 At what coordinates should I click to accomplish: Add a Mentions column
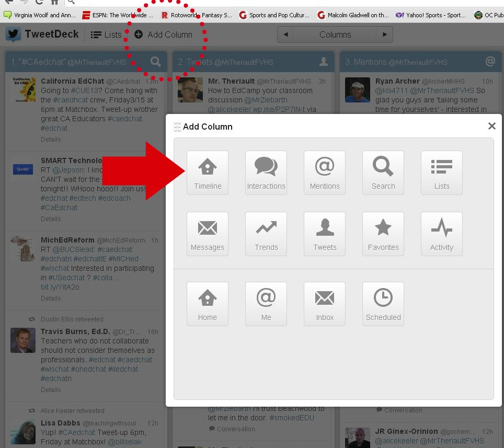(x=325, y=173)
